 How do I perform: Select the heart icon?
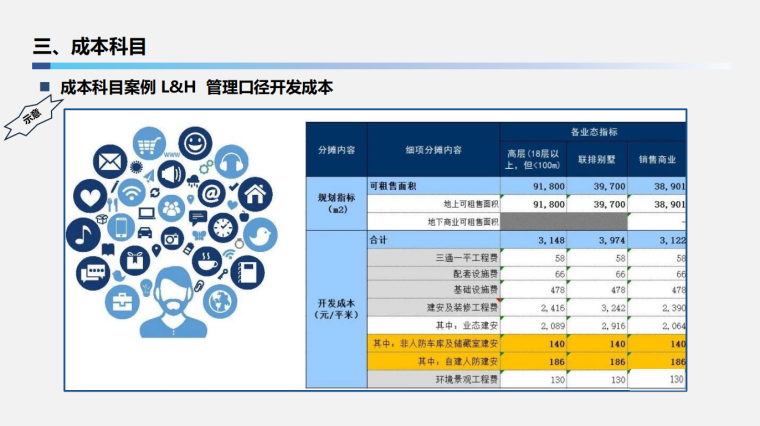[90, 195]
